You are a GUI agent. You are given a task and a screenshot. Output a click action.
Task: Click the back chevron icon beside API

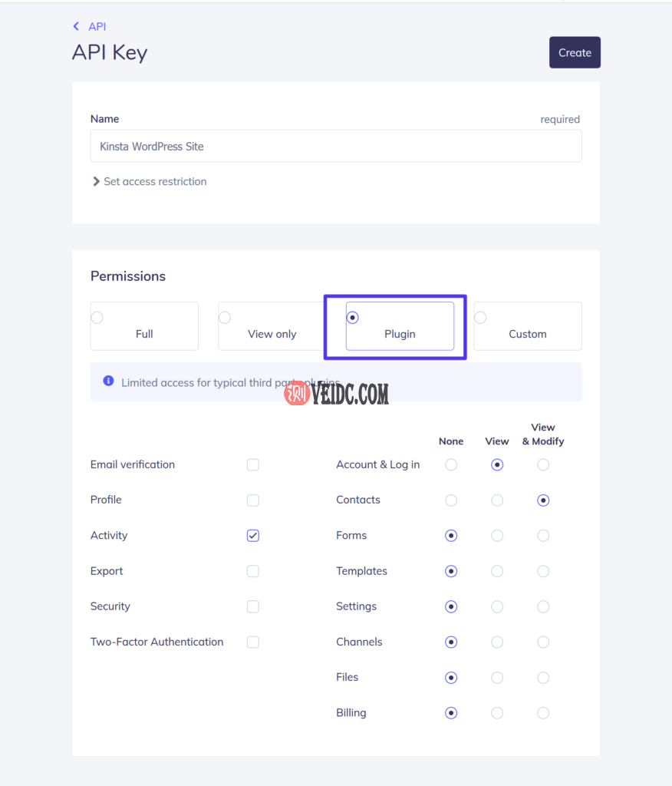click(x=76, y=26)
